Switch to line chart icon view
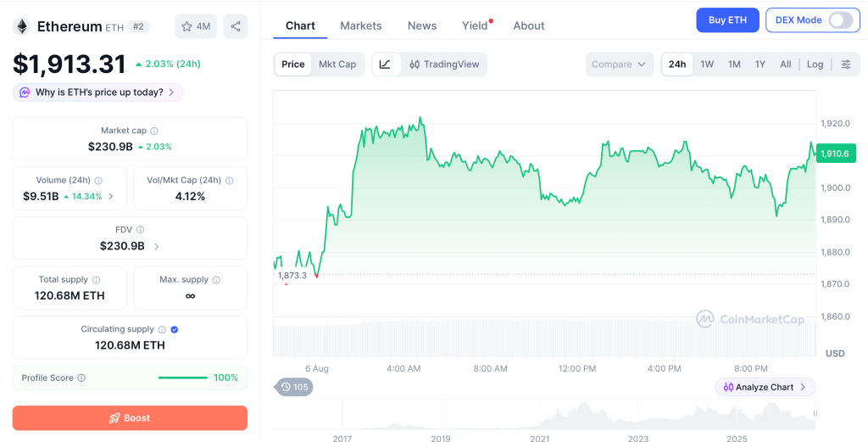This screenshot has width=868, height=442. pos(386,64)
